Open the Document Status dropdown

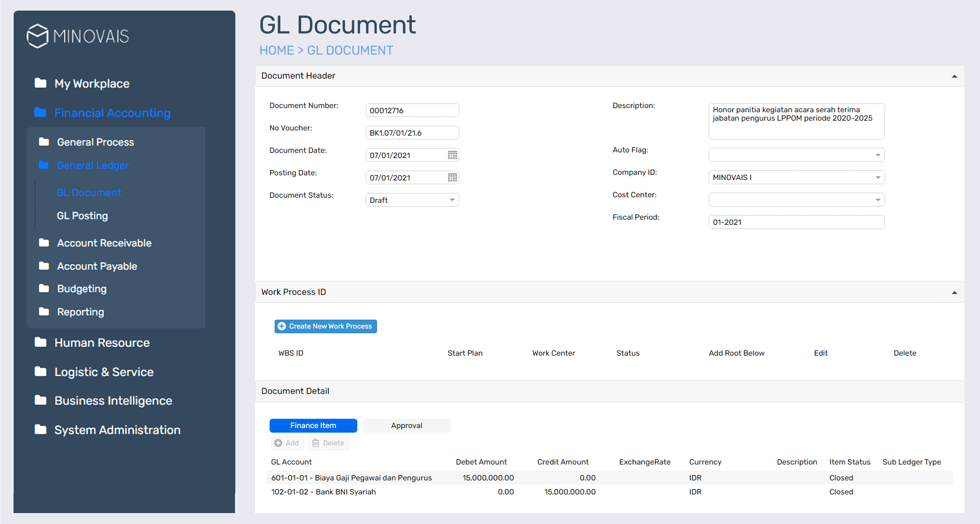tap(451, 200)
